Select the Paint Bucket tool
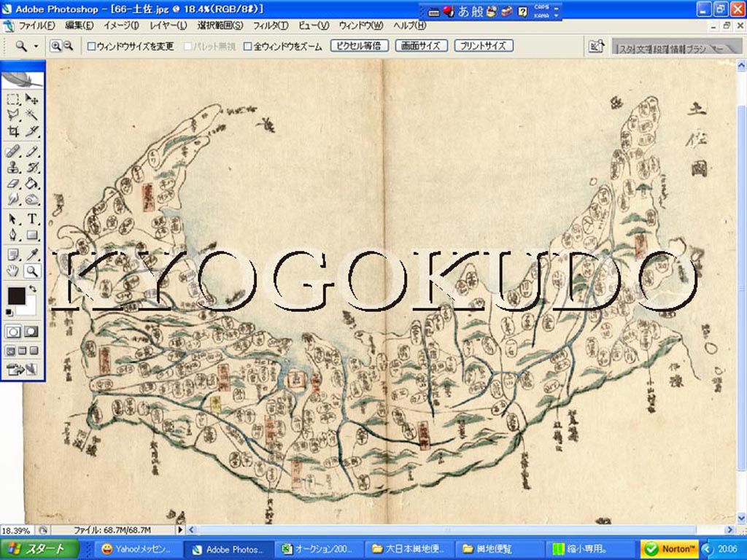This screenshot has height=560, width=747. click(31, 183)
